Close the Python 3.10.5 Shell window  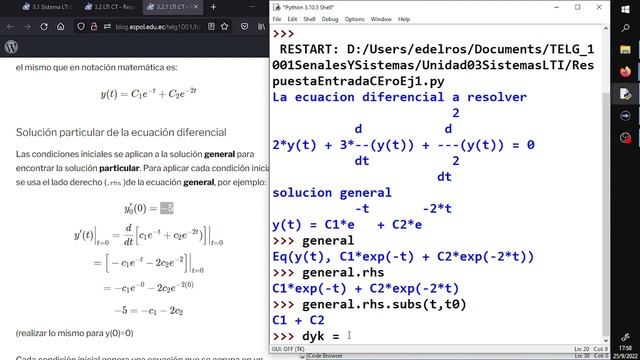point(599,7)
